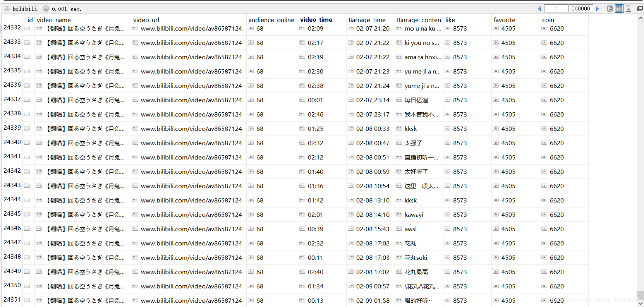Sort by Barrage time column header
This screenshot has height=307, width=644.
point(367,20)
